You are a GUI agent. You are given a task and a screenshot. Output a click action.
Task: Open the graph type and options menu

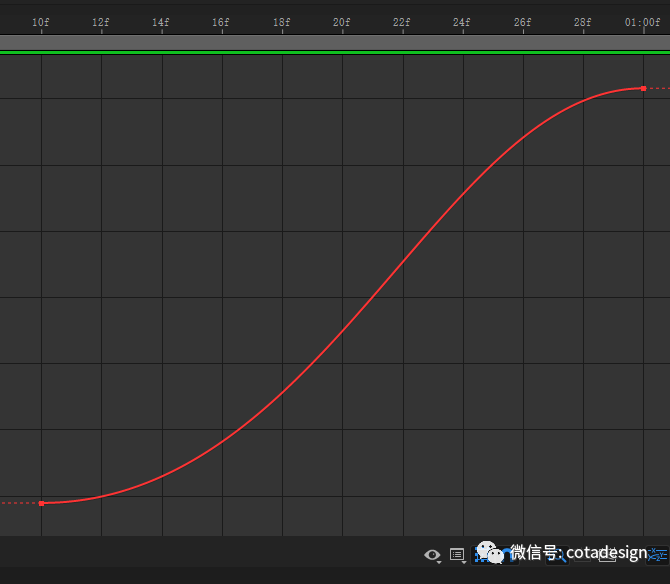(458, 555)
